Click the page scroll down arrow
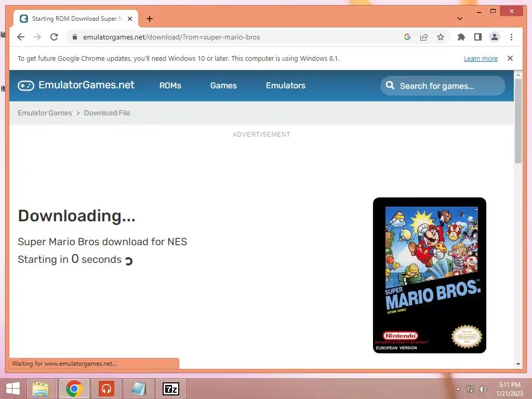 pyautogui.click(x=518, y=364)
